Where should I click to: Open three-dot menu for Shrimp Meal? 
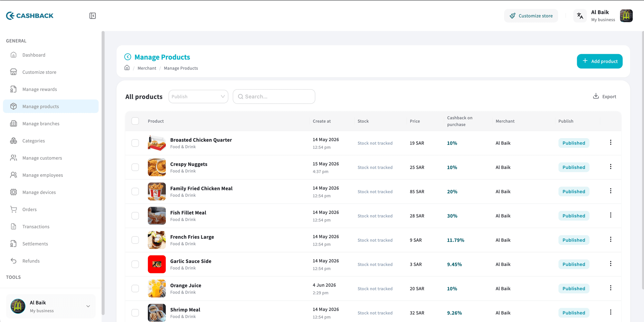tap(611, 312)
